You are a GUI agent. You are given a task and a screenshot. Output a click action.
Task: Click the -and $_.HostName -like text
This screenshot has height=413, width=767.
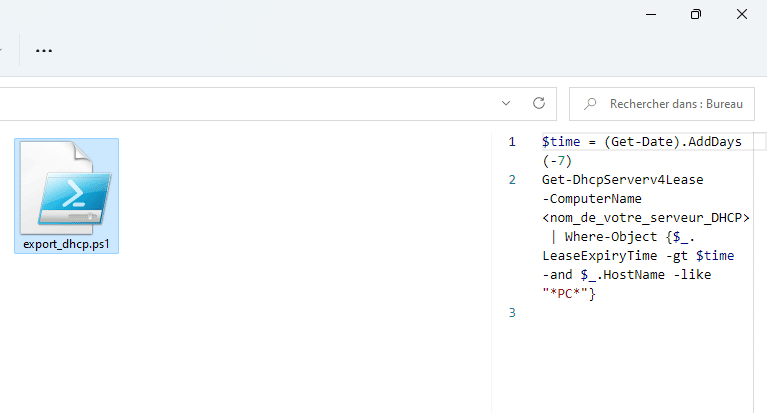point(627,275)
